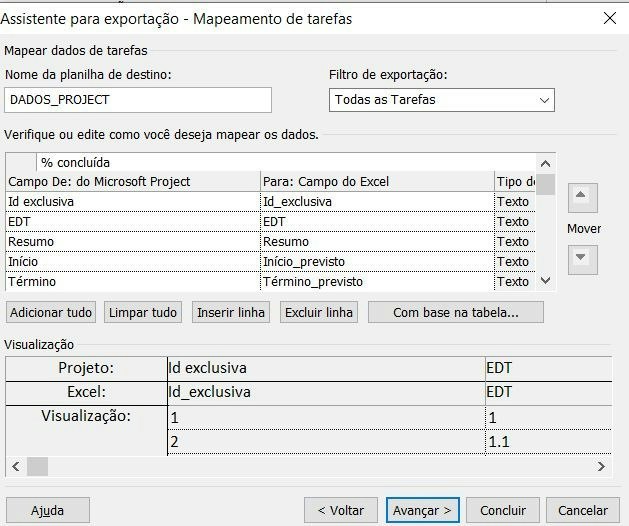Click the Mover up arrow button
This screenshot has width=629, height=526.
point(582,198)
